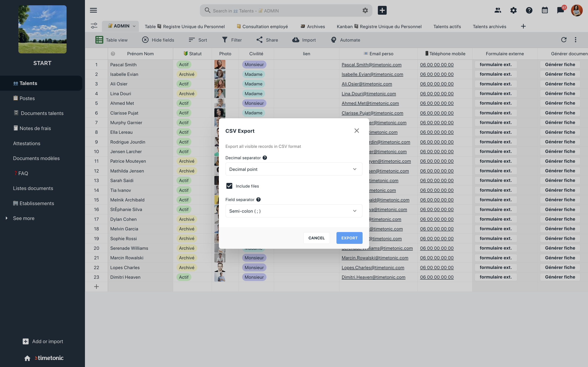588x367 pixels.
Task: Open the Decimal point dropdown
Action: pos(294,169)
